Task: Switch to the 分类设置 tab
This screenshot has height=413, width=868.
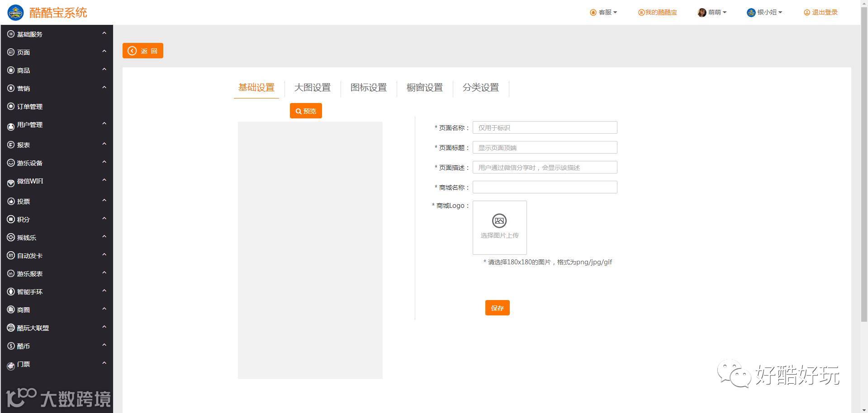Action: (481, 88)
